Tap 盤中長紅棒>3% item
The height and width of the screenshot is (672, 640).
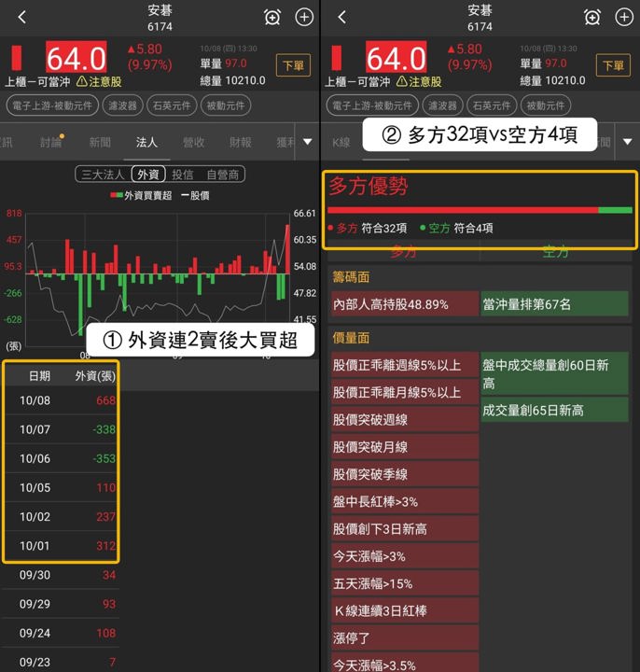[405, 502]
